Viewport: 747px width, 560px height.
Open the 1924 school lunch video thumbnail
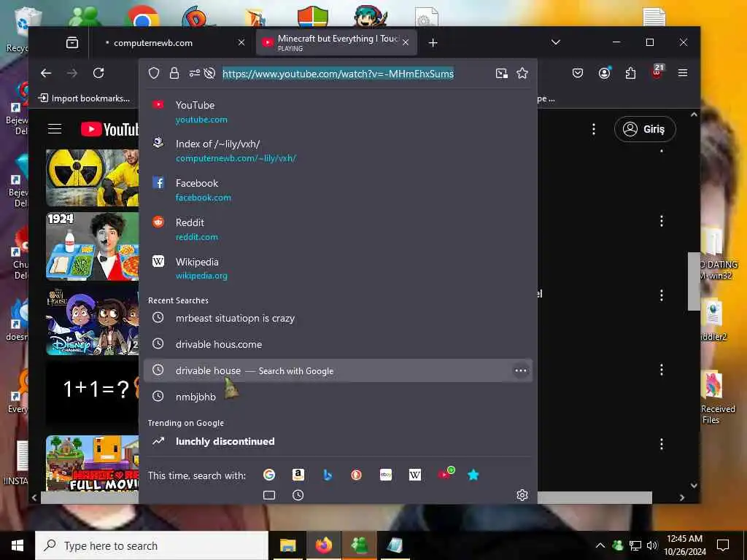[93, 246]
